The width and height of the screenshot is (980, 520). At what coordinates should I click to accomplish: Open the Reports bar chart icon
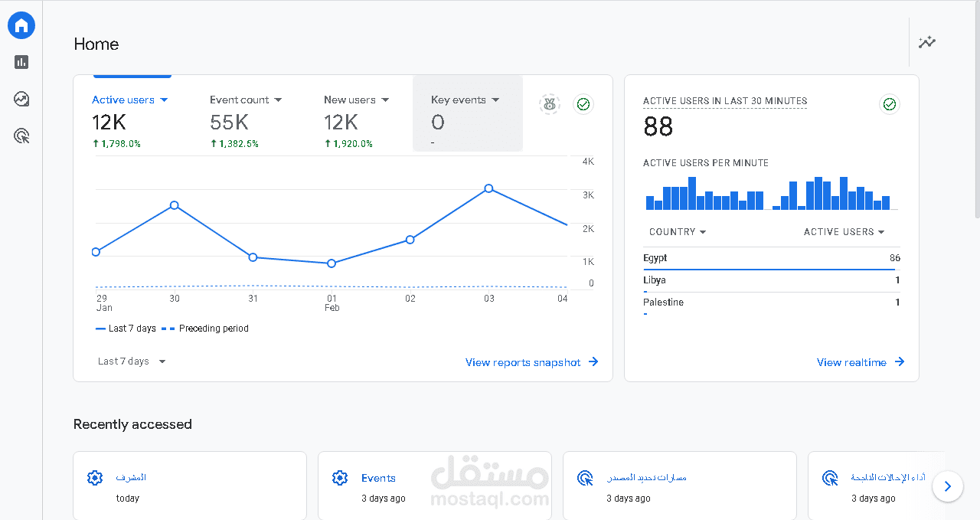click(x=21, y=62)
